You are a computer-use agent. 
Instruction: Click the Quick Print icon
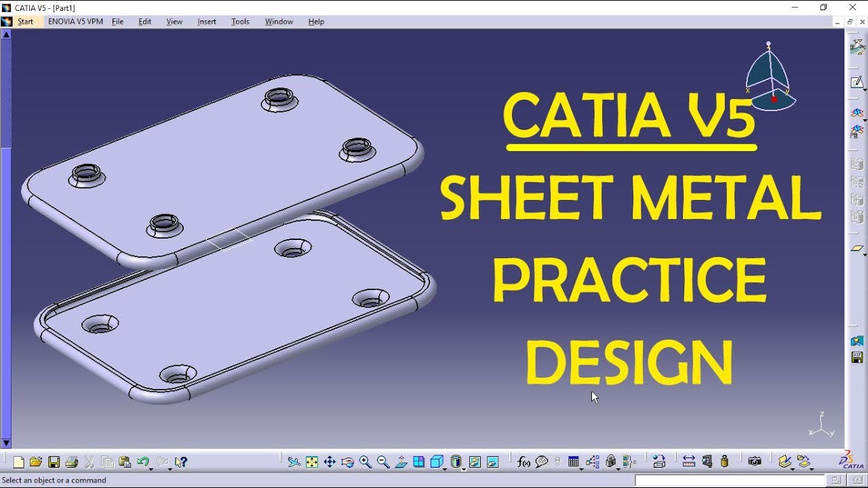pos(71,462)
